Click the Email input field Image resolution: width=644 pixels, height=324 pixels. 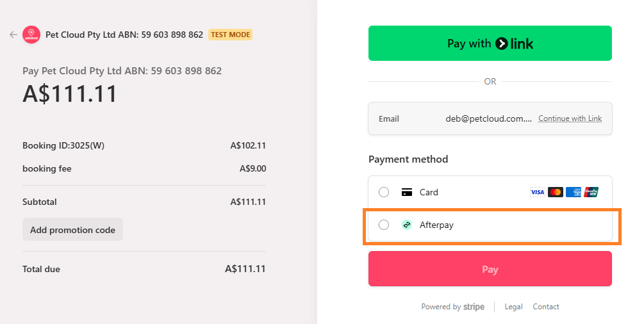click(487, 118)
